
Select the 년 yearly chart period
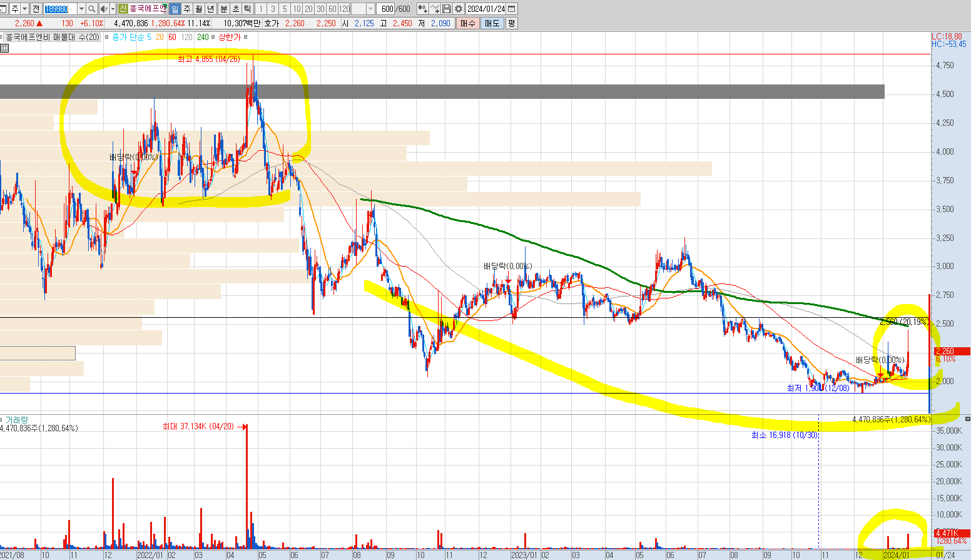pos(210,9)
